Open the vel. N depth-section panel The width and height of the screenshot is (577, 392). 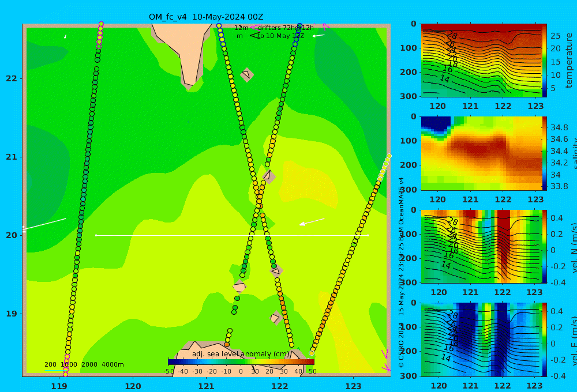coord(481,246)
